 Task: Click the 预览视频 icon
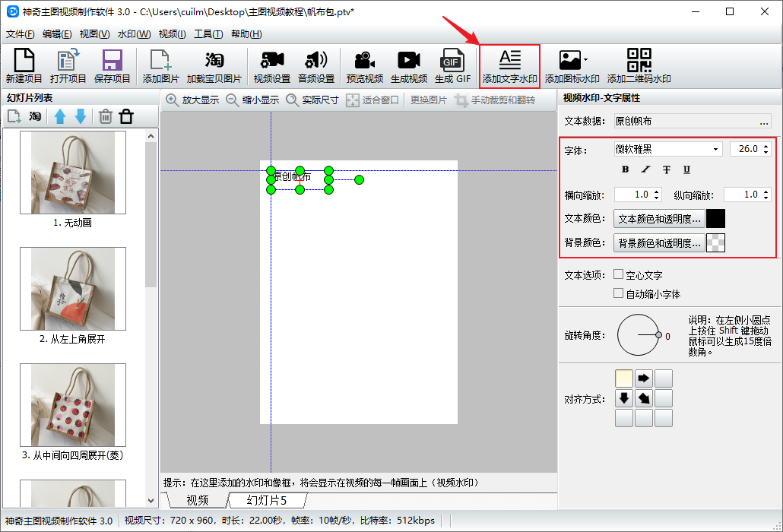[365, 66]
